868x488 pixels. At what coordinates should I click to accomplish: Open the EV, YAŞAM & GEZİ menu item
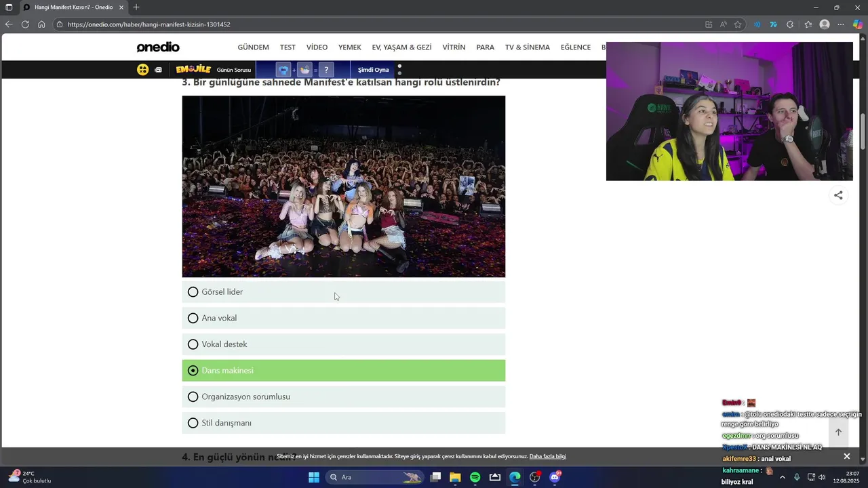coord(401,47)
